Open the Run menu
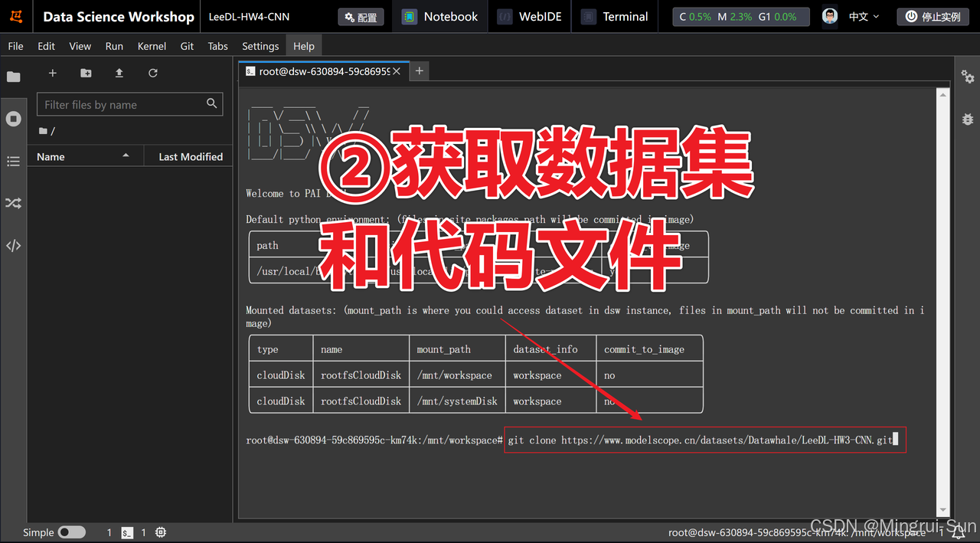The image size is (980, 543). click(114, 46)
